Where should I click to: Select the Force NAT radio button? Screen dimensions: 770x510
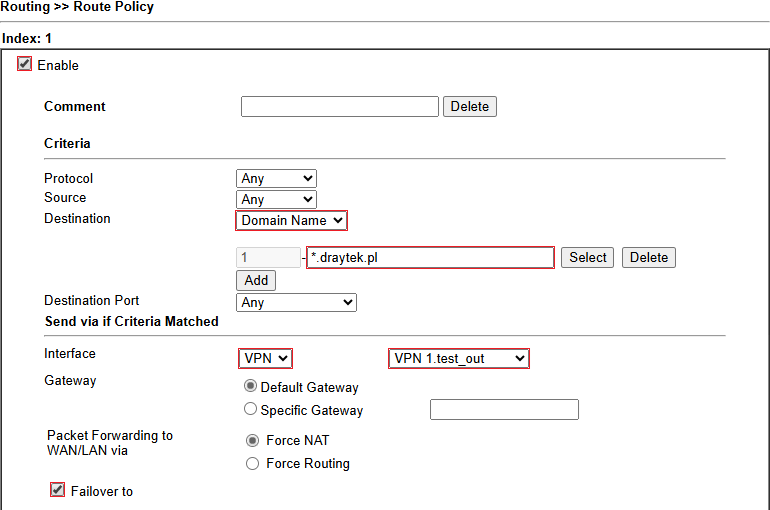252,440
